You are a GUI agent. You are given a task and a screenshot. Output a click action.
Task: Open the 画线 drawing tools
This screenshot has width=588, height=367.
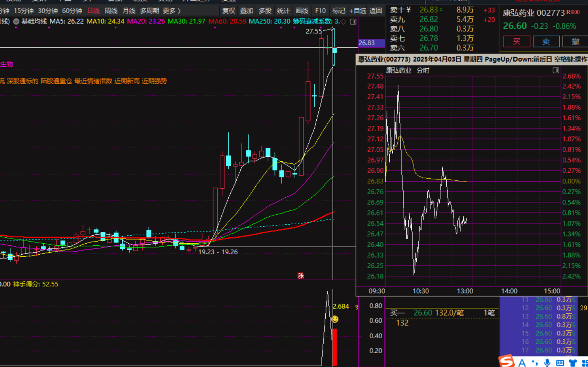(302, 11)
